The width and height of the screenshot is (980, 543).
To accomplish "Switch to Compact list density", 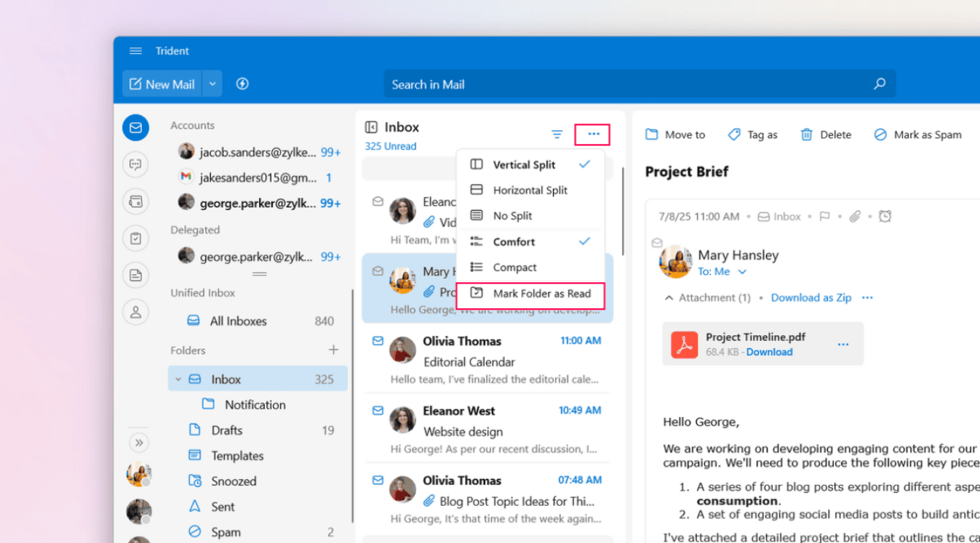I will click(530, 267).
